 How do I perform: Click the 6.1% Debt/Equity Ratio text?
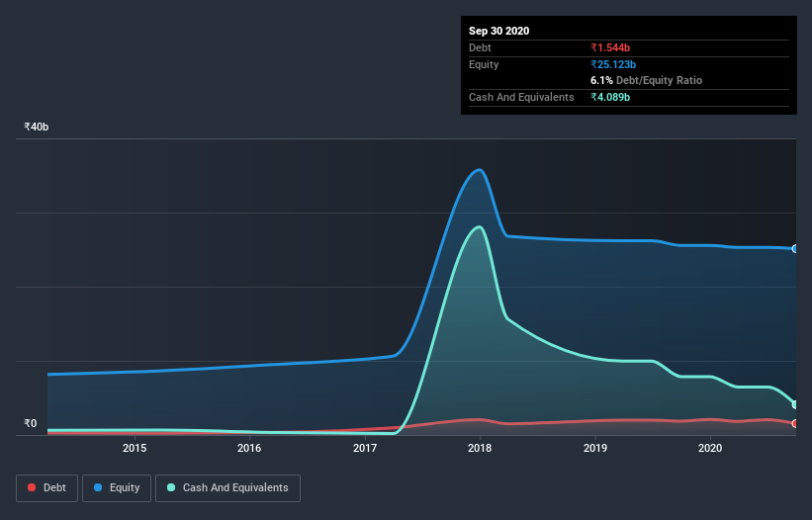646,80
